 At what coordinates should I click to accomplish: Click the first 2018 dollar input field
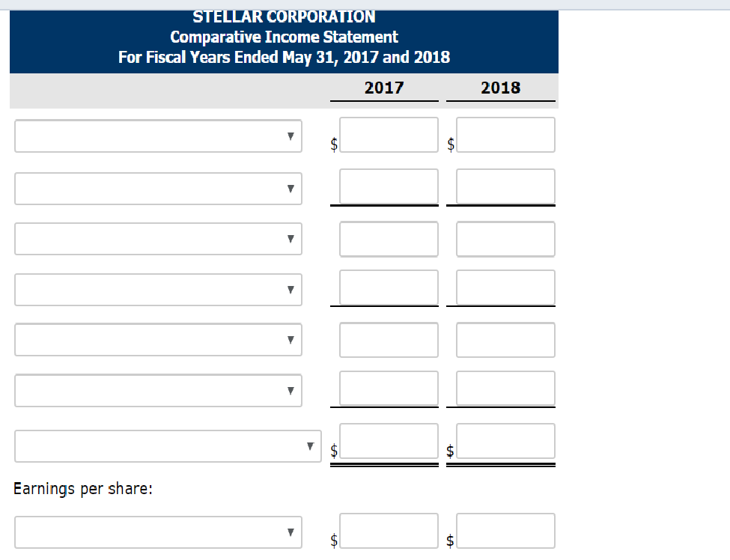click(x=505, y=135)
